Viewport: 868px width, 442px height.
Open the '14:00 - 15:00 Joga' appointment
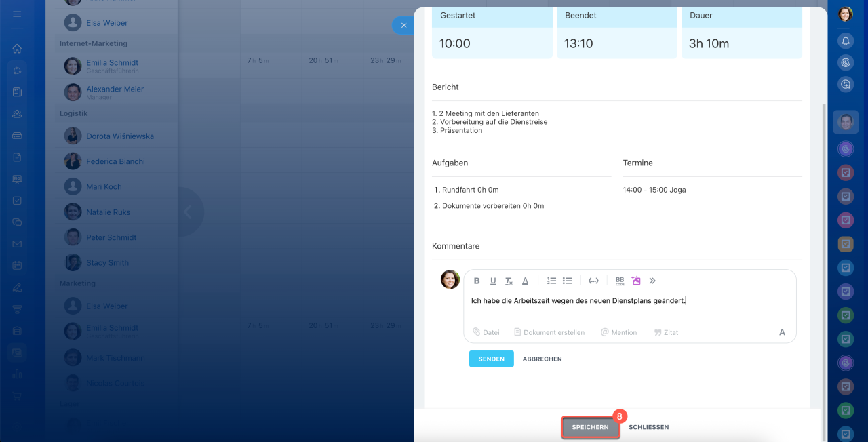pyautogui.click(x=654, y=190)
